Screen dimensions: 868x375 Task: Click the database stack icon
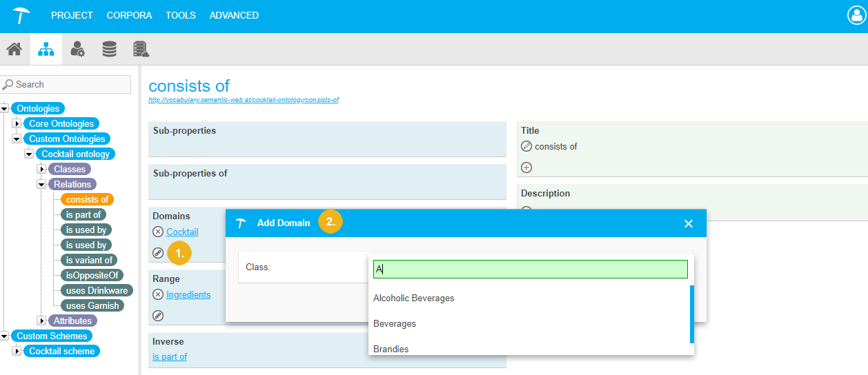point(109,49)
